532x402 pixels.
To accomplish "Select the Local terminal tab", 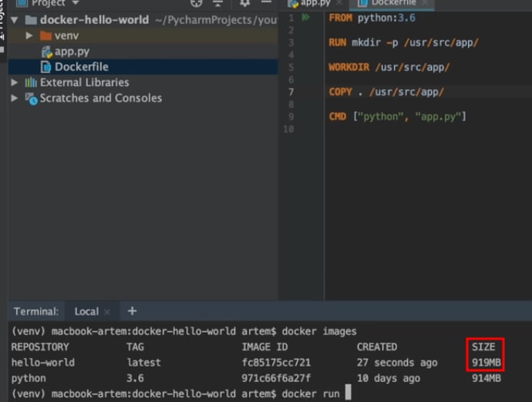I will point(86,312).
